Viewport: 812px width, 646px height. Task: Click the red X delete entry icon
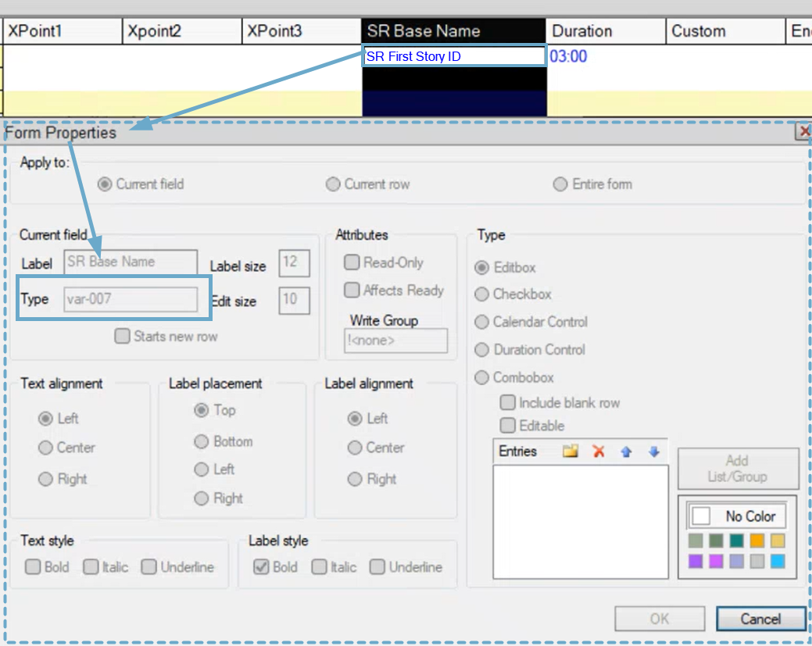pos(599,451)
